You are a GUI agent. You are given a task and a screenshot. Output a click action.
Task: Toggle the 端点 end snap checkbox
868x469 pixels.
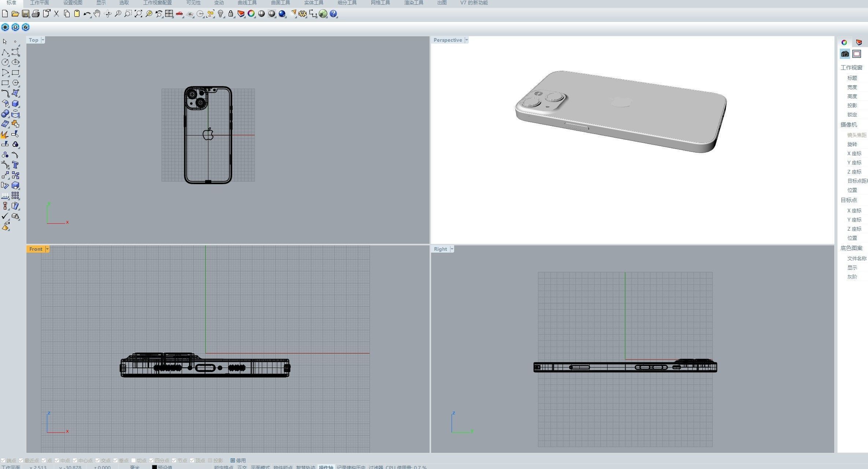3,461
